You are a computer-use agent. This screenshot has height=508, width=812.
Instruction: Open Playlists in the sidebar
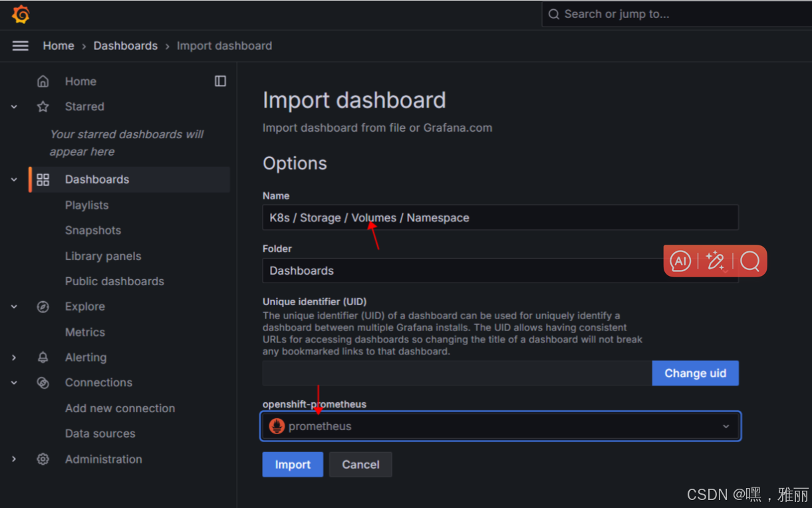click(86, 205)
